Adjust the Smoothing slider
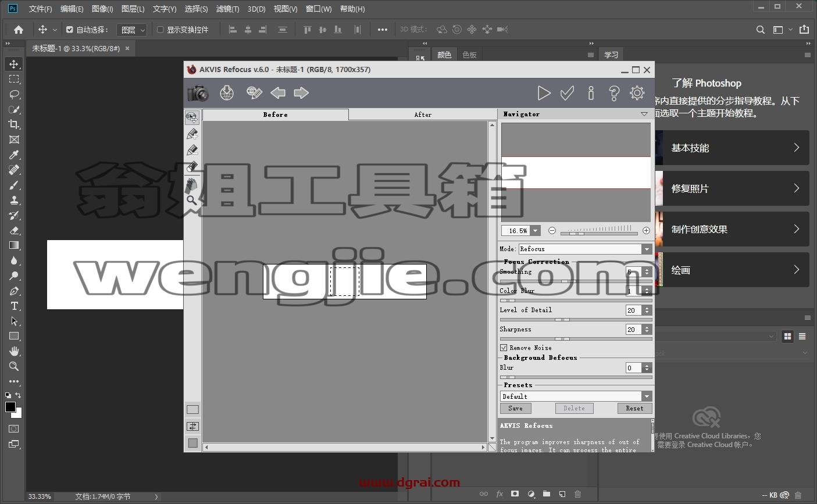This screenshot has width=817, height=504. click(x=576, y=281)
